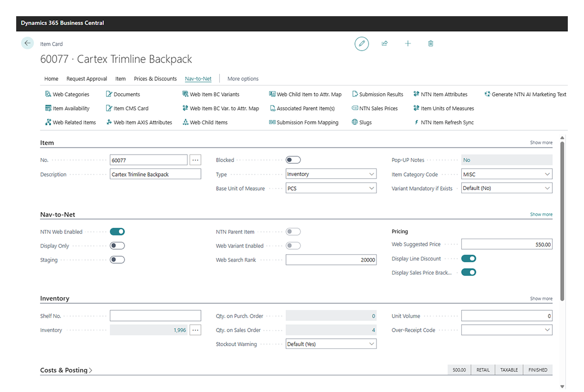Open the Type dropdown
This screenshot has height=392, width=584.
tap(331, 174)
